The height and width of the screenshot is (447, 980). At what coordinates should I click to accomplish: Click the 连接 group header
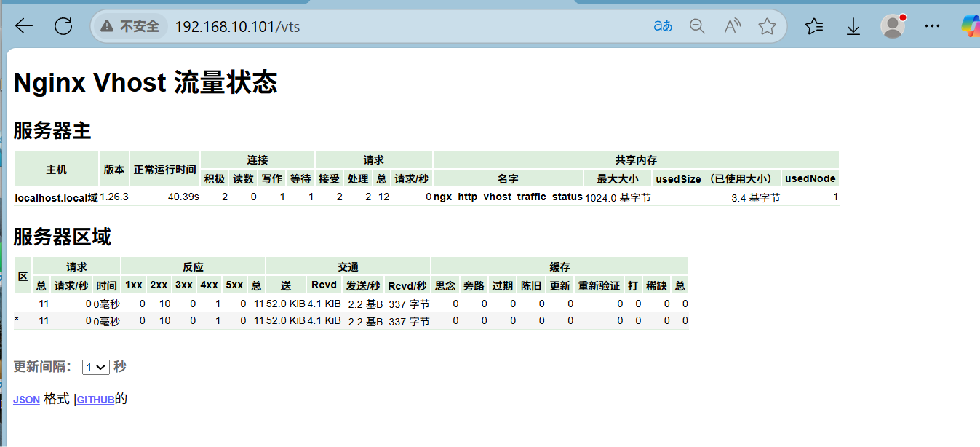click(258, 159)
